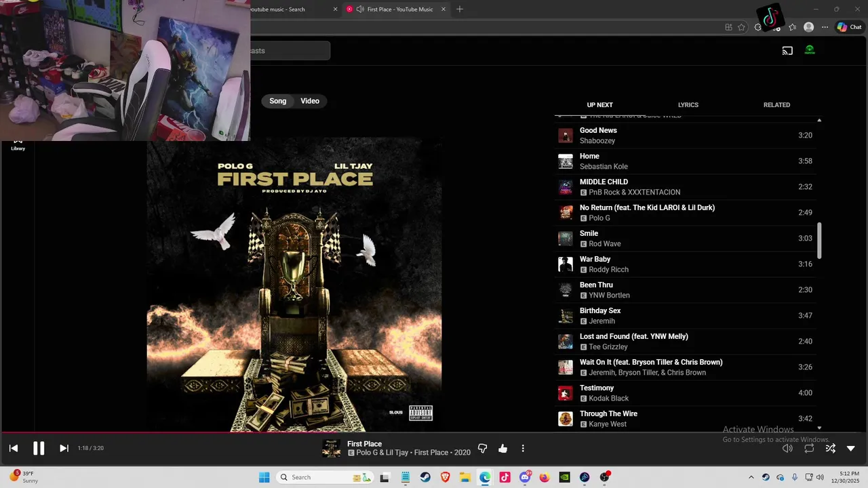Play Testimony by Kodak Black
Viewport: 868px width, 488px height.
685,393
